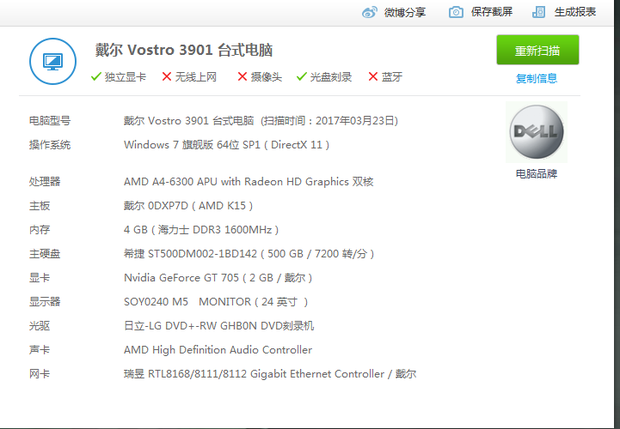620x429 pixels.
Task: Click the 操作系统 label
Action: coord(50,145)
